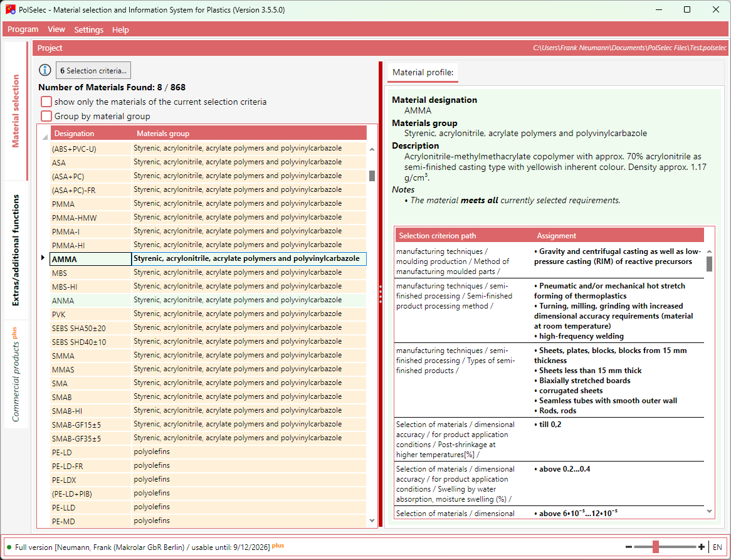Viewport: 731px width, 560px height.
Task: Select the (ASA+PC) material row
Action: click(208, 176)
